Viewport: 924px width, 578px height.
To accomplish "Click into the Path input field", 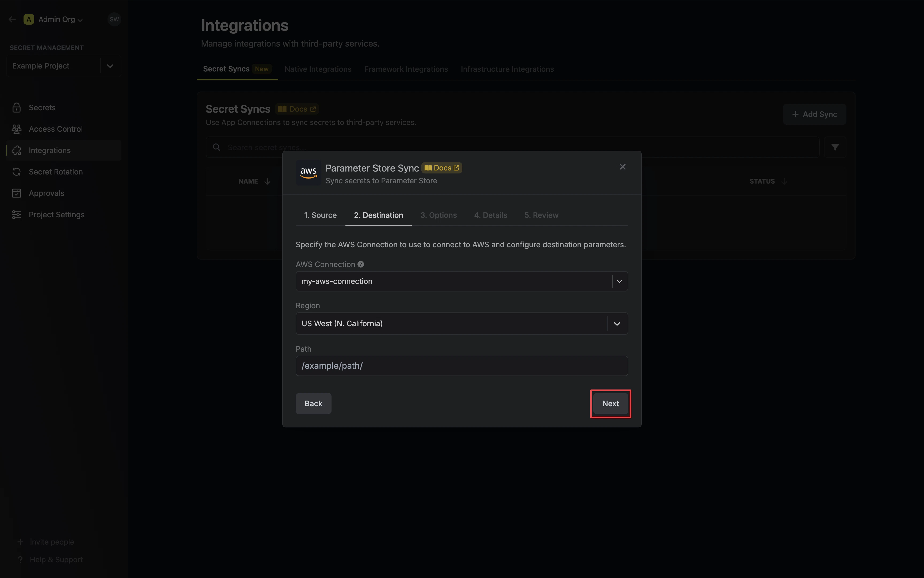I will tap(462, 366).
